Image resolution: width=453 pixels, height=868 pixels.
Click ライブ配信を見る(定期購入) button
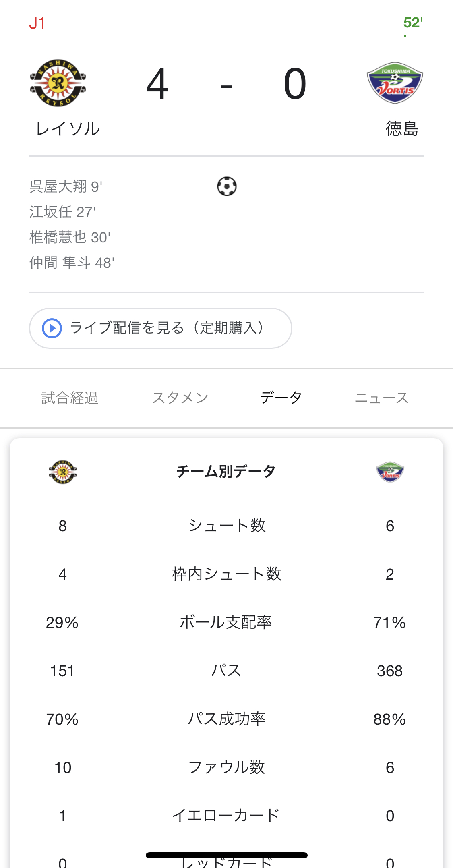(160, 328)
